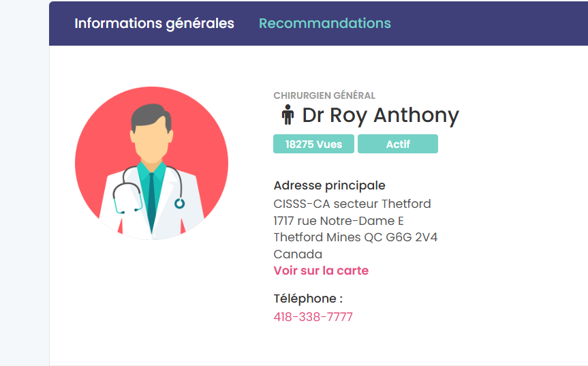Click the Dr Roy Anthony name heading
The image size is (588, 366).
(380, 115)
